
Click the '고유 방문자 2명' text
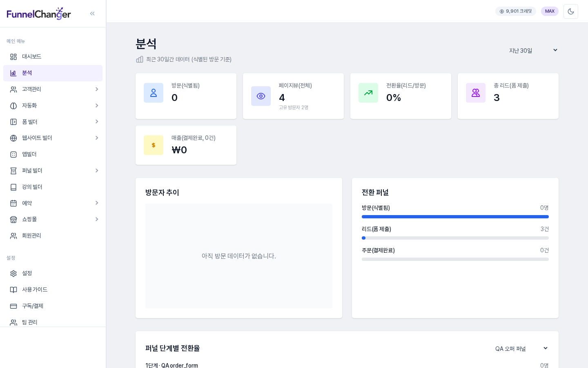294,108
